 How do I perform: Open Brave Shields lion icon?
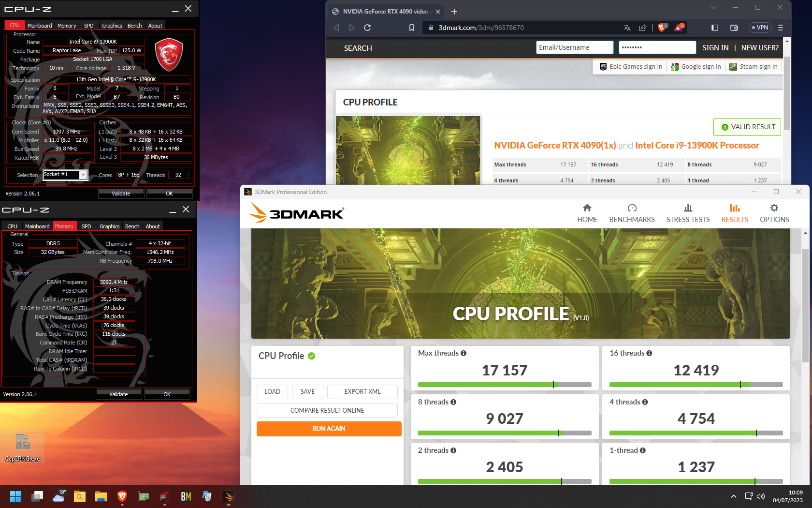pos(662,28)
